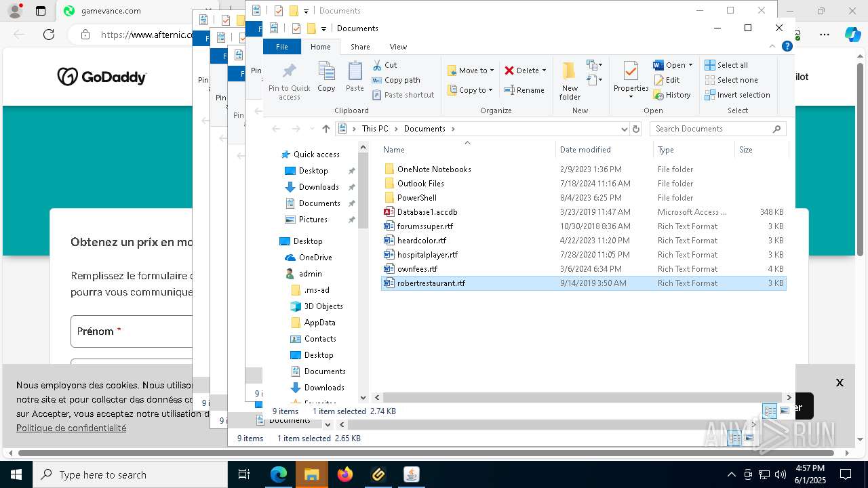Click the file list horizontal scrollbar

pyautogui.click(x=583, y=398)
